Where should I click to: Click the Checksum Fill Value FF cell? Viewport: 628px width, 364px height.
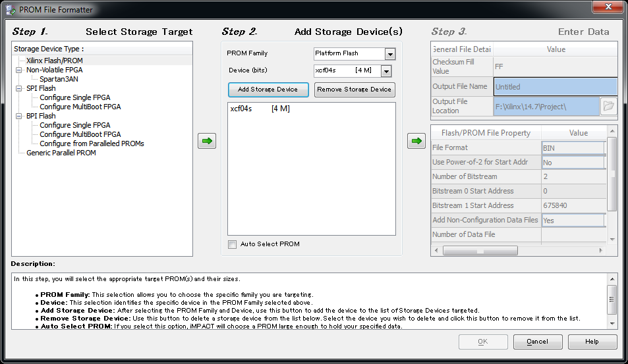tap(556, 66)
